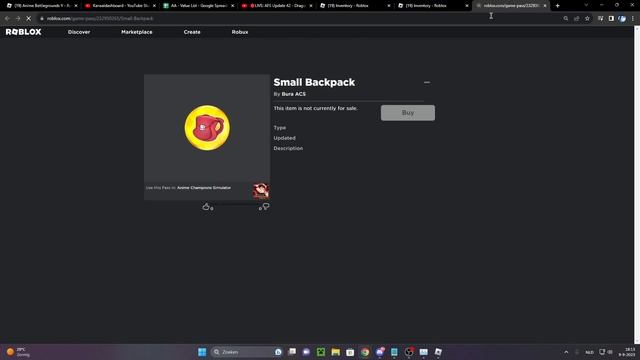This screenshot has height=360, width=640.
Task: Open the Bing icon in search box
Action: pyautogui.click(x=278, y=352)
